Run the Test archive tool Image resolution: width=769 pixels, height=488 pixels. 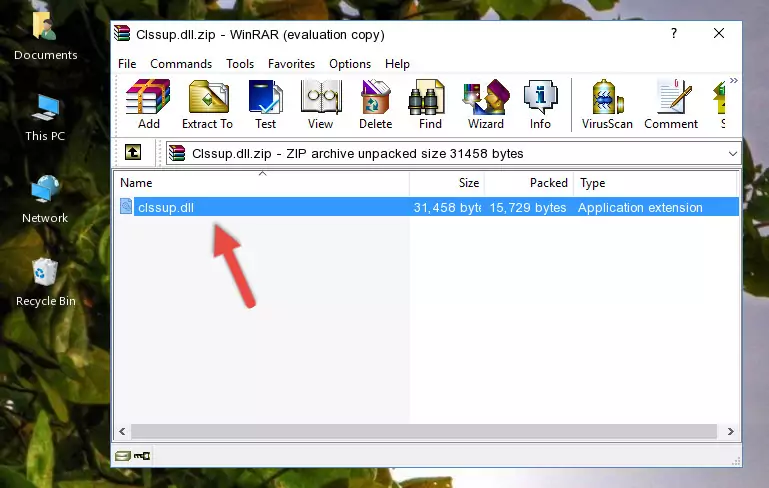pos(265,104)
